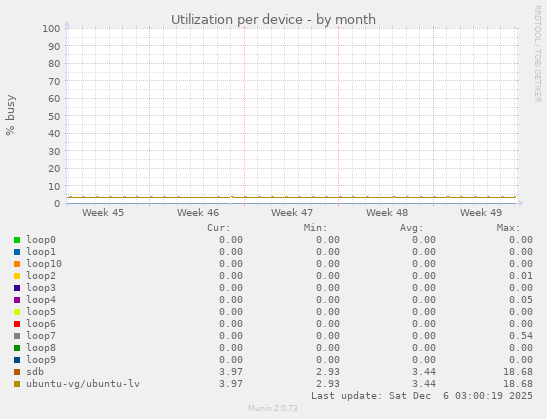Click the 100 y-axis value
This screenshot has width=547, height=419.
pos(51,29)
